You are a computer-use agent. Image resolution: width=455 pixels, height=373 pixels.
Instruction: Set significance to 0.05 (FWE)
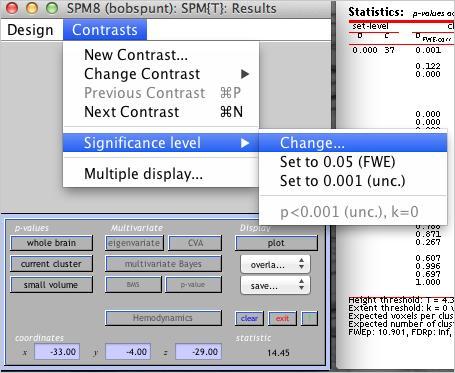(353, 162)
